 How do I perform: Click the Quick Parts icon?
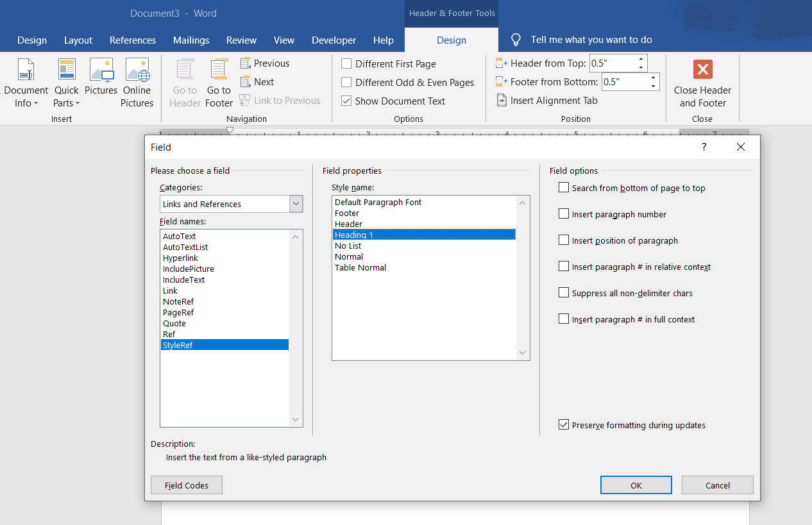coord(67,70)
